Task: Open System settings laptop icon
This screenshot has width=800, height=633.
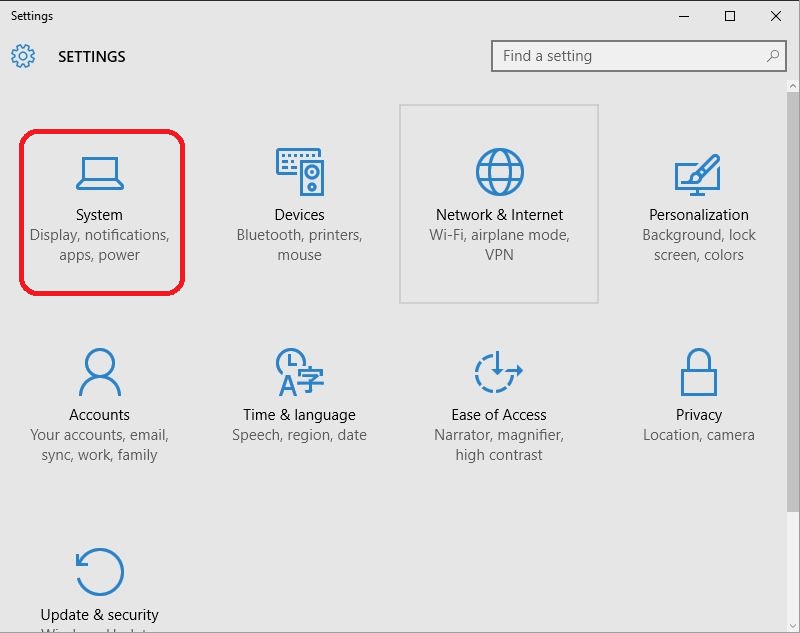Action: coord(99,173)
